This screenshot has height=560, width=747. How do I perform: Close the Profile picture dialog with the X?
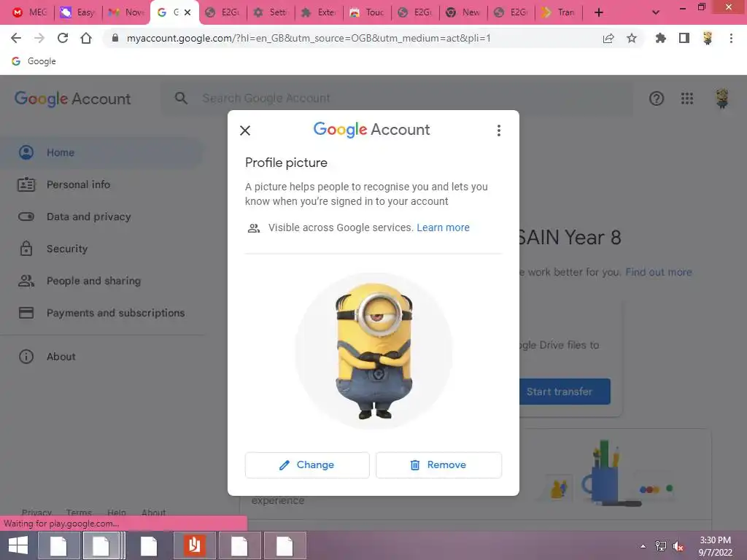(x=245, y=131)
